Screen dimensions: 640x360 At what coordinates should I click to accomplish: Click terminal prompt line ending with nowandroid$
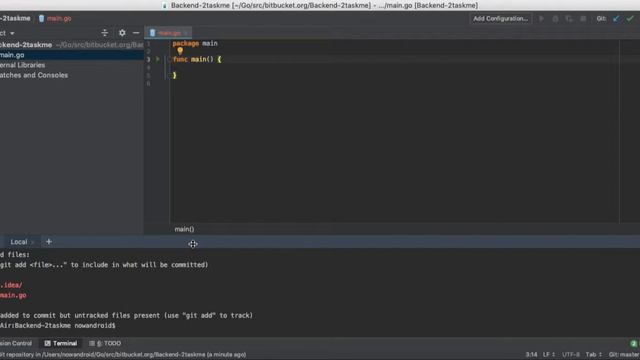point(58,325)
